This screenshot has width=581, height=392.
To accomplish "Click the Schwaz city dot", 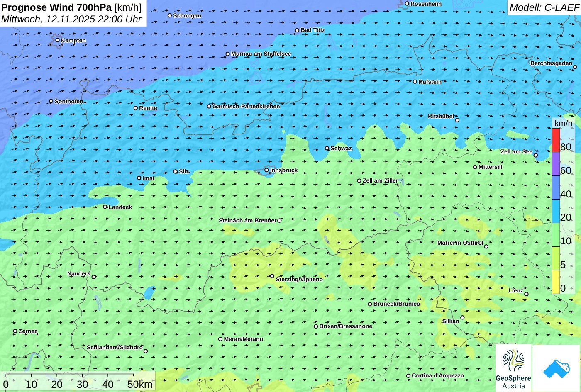I will coord(327,148).
